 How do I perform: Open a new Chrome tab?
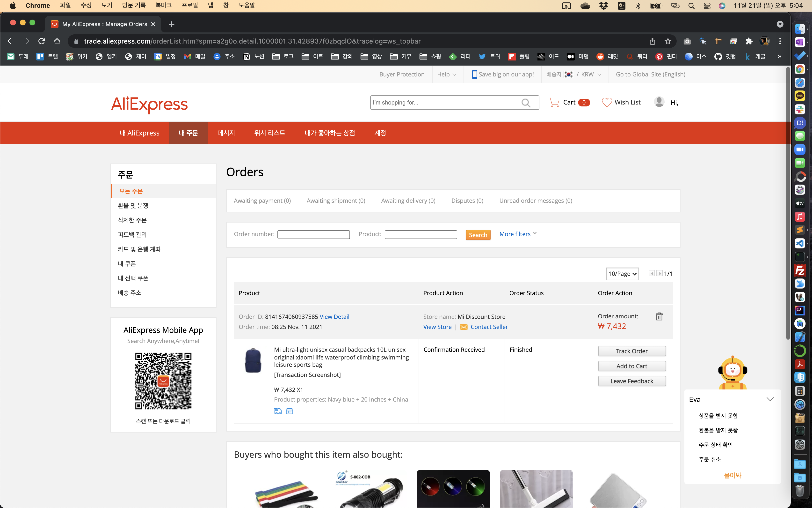171,24
